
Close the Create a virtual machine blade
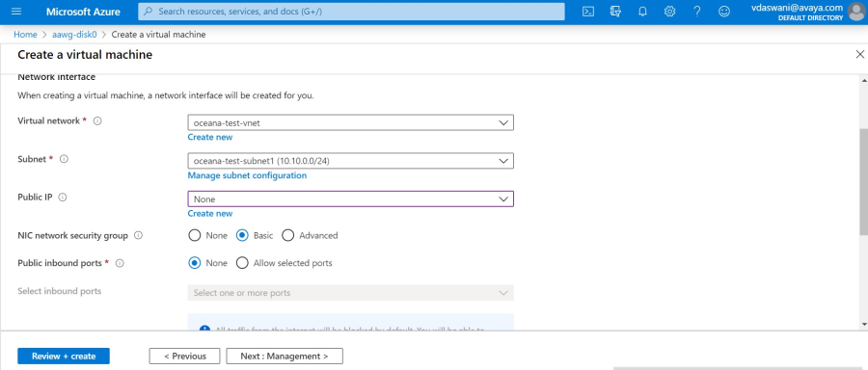pyautogui.click(x=859, y=54)
